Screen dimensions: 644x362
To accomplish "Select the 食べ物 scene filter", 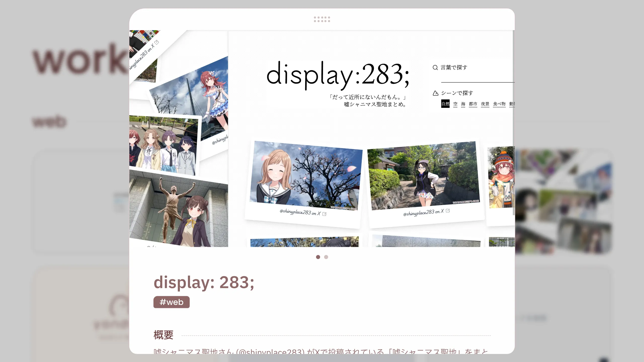I will [x=499, y=104].
